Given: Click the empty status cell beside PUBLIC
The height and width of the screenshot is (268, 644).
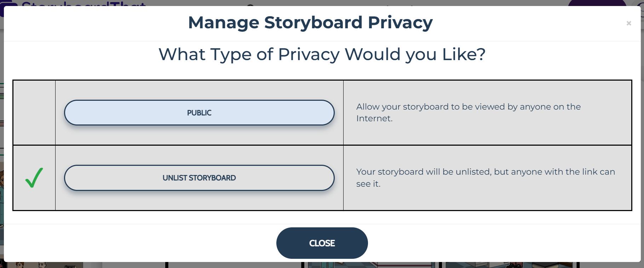Looking at the screenshot, I should coord(34,113).
